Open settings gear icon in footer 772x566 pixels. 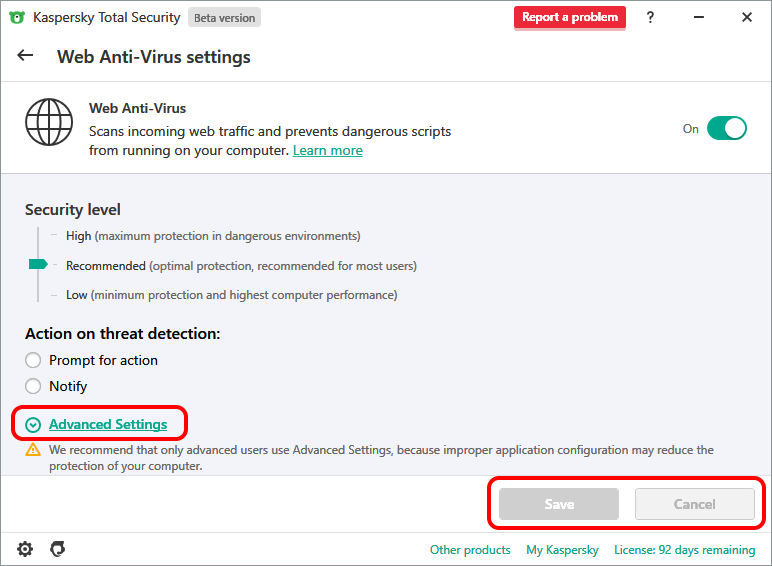25,549
